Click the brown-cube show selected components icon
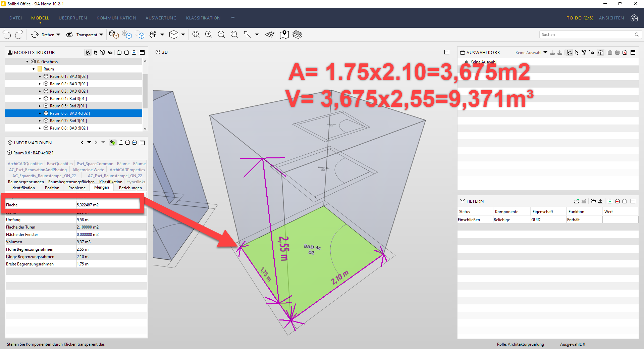This screenshot has height=349, width=644. pos(114,35)
